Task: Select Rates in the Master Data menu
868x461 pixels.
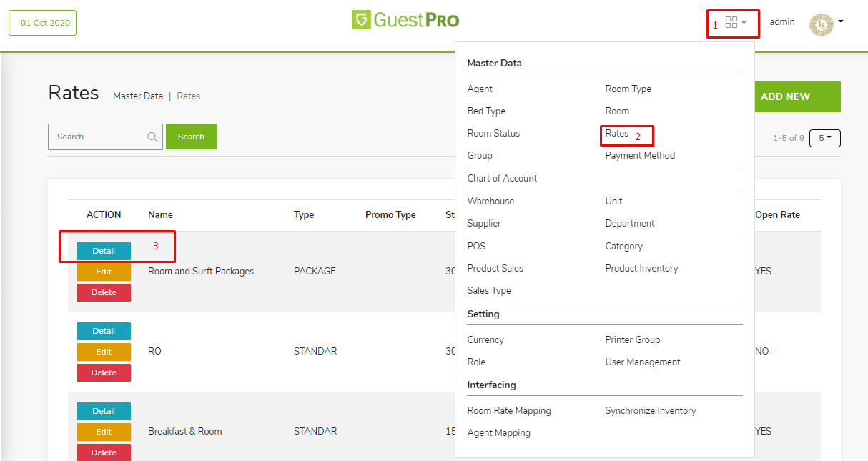Action: pos(617,133)
